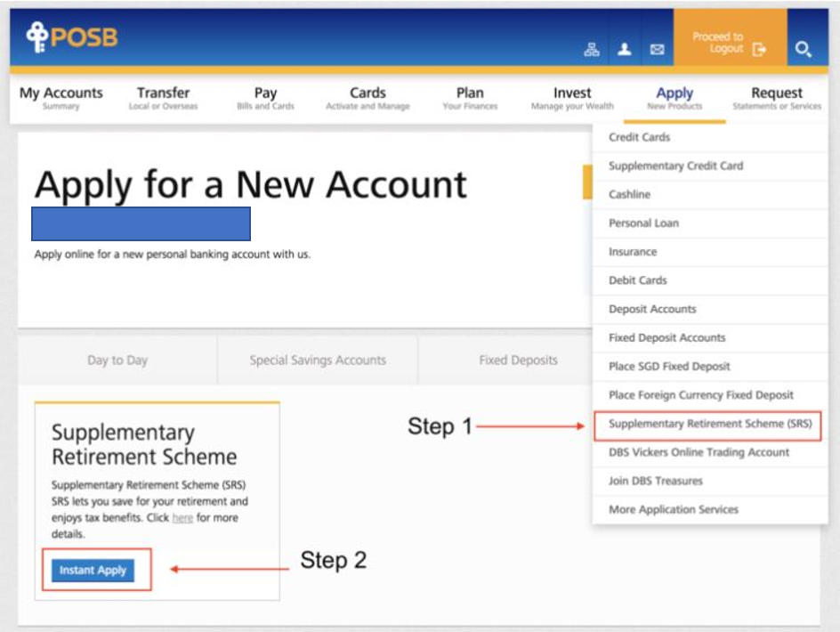The width and height of the screenshot is (840, 632).
Task: Select Credit Cards in Apply dropdown
Action: click(710, 137)
